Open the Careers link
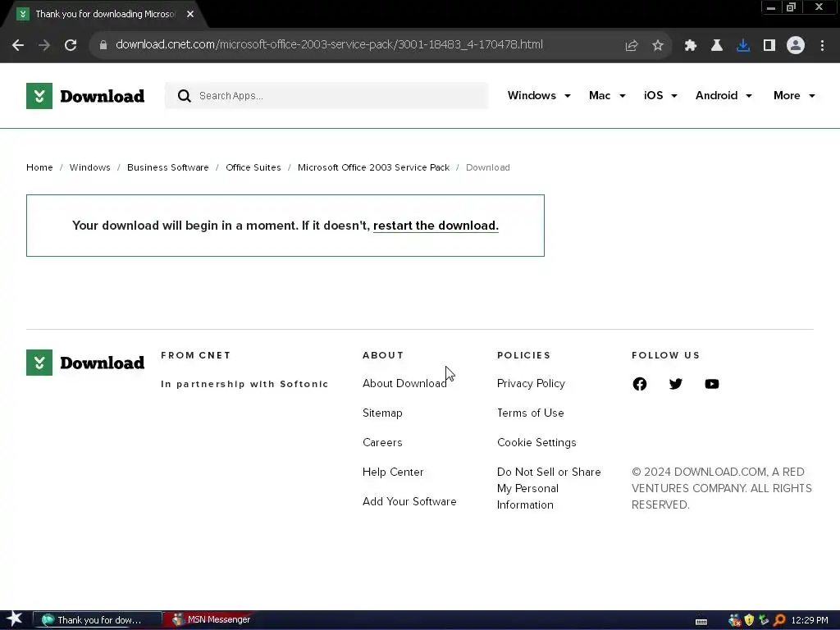840x630 pixels. [x=382, y=442]
